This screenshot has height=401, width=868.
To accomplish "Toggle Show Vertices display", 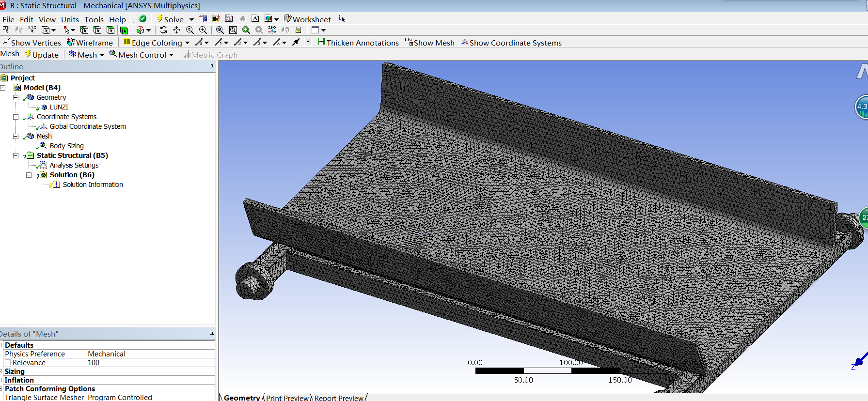I will point(32,43).
